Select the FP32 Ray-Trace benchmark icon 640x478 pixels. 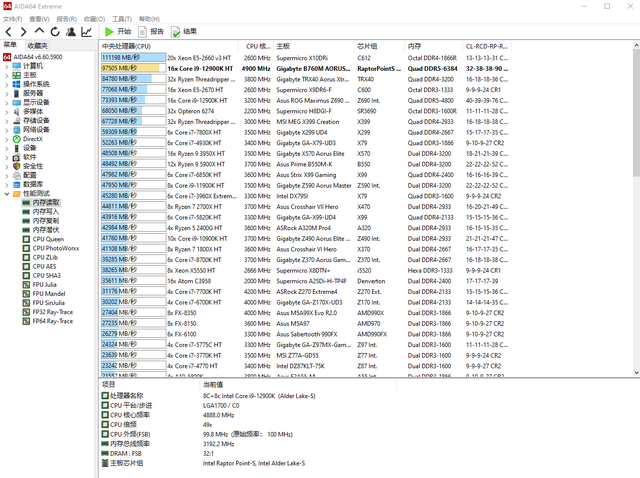tap(26, 312)
